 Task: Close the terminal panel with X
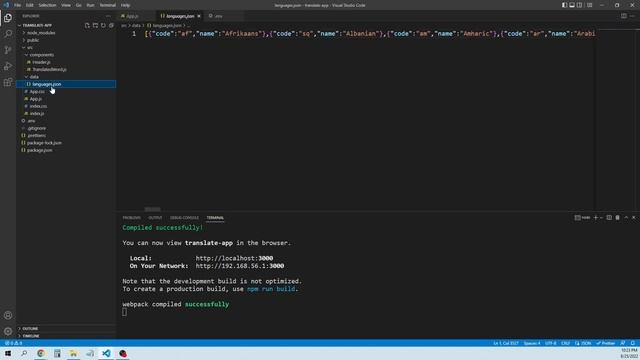point(633,218)
